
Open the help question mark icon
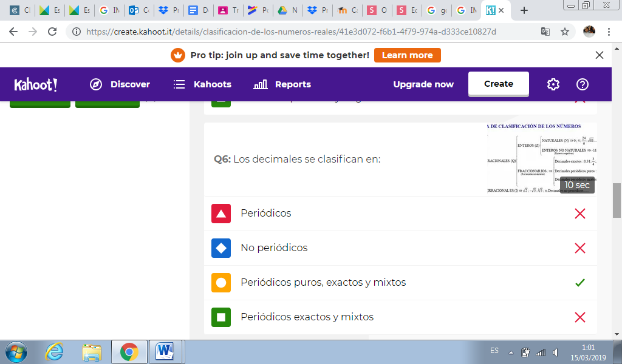click(x=583, y=84)
